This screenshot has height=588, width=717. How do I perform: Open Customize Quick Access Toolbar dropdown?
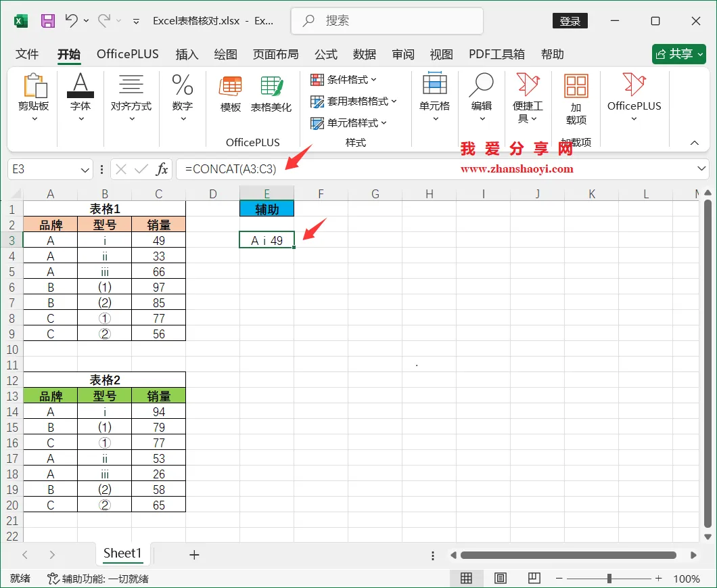click(136, 21)
